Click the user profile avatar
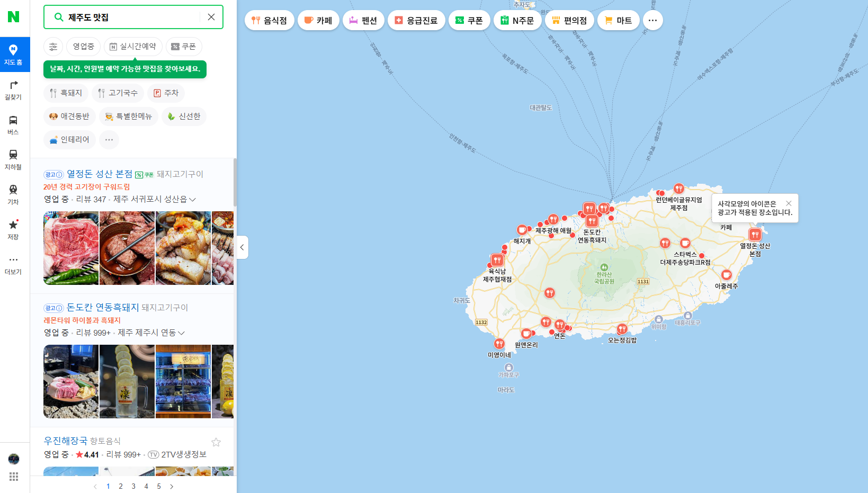Screen dimensions: 868x493 click(x=14, y=459)
